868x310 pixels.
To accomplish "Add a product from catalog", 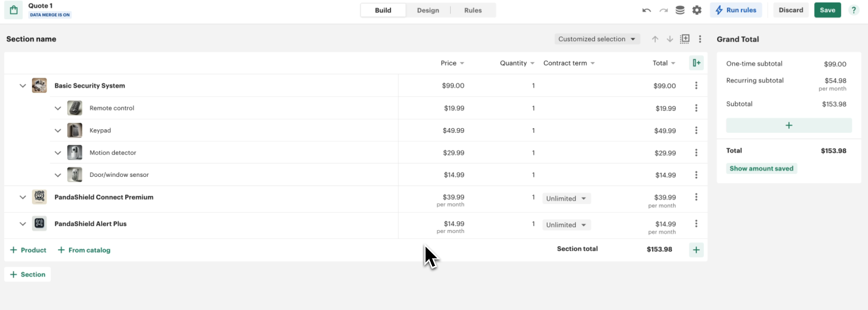I will [x=84, y=250].
